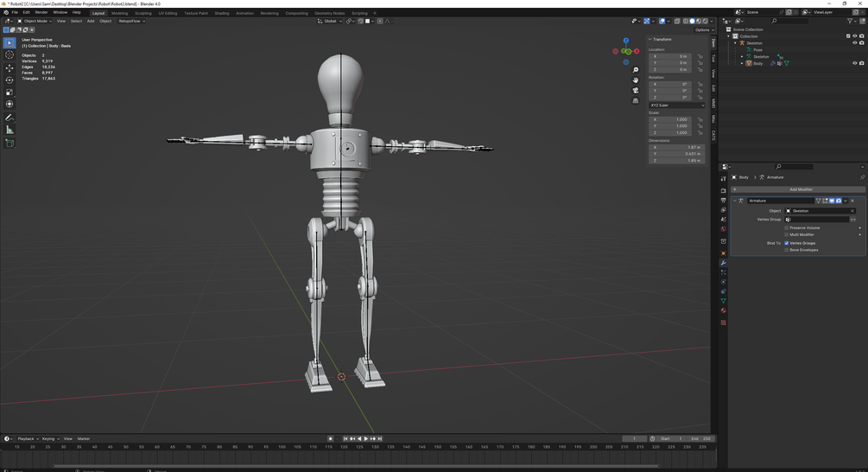Select the Annotate tool

pos(10,118)
